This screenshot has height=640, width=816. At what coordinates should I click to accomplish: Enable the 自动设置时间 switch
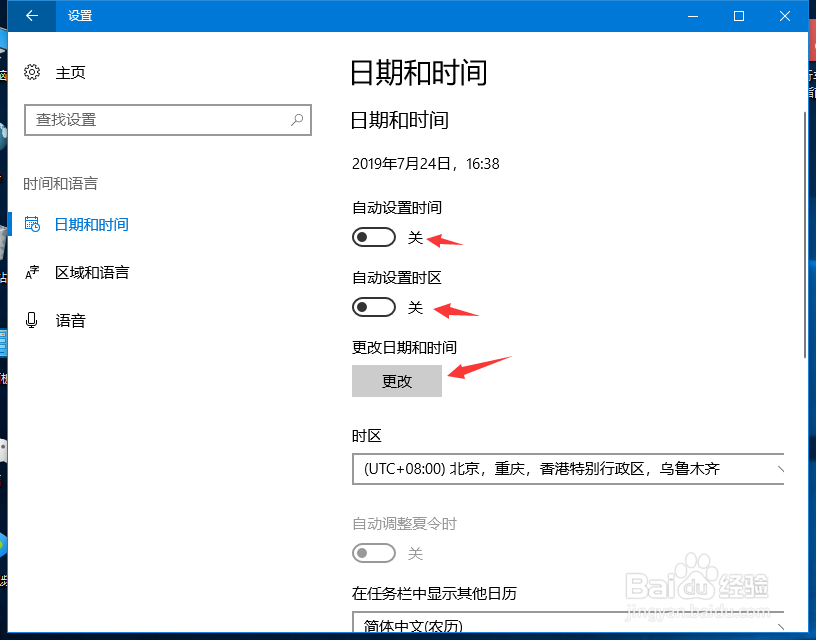tap(374, 237)
